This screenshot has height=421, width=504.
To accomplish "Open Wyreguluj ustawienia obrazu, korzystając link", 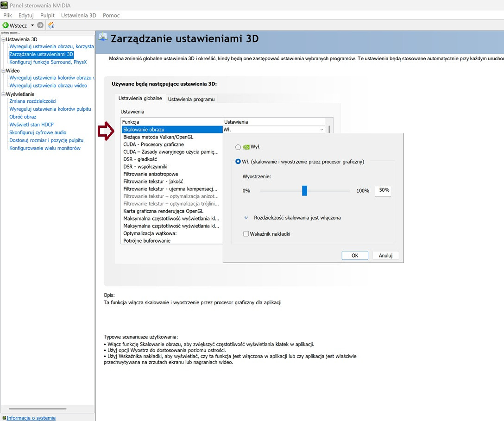I will [x=52, y=46].
